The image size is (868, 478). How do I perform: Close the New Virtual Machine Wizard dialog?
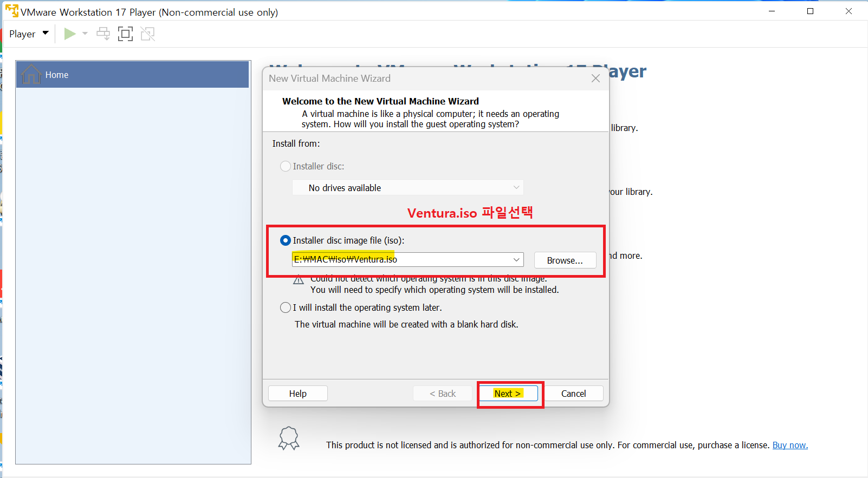(595, 78)
